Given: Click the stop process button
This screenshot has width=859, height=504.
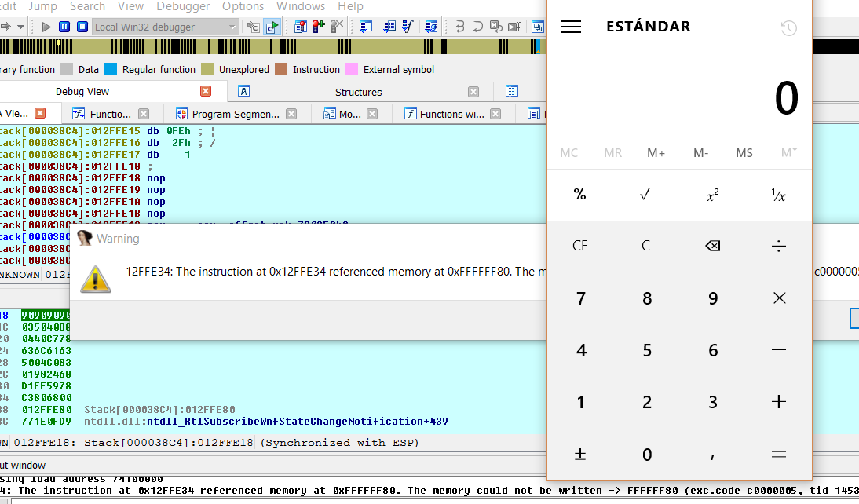Looking at the screenshot, I should tap(82, 27).
